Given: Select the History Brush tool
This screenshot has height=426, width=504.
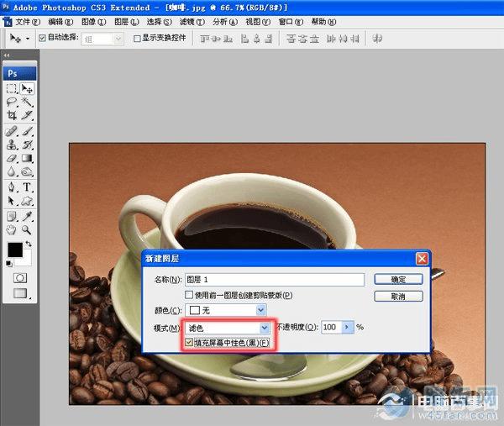Looking at the screenshot, I should coord(28,145).
